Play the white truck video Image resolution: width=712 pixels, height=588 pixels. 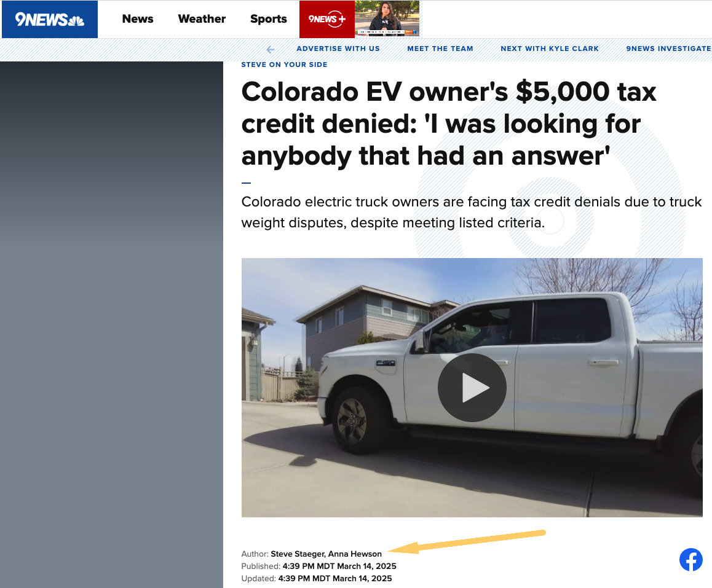tap(472, 388)
